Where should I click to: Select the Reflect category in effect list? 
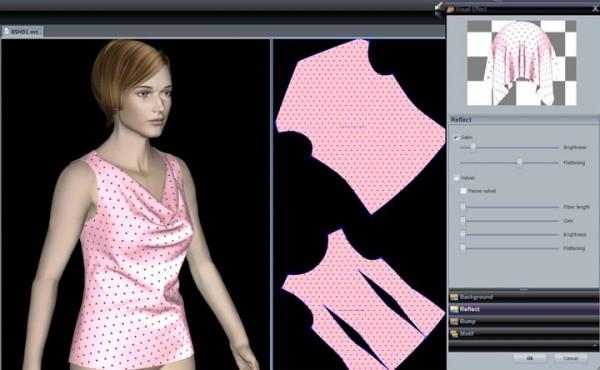[x=523, y=309]
